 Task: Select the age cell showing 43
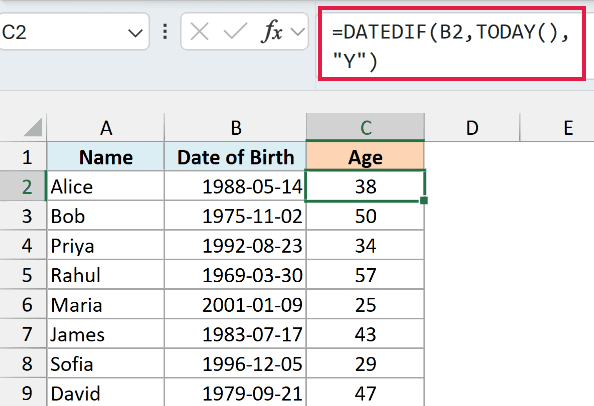365,334
